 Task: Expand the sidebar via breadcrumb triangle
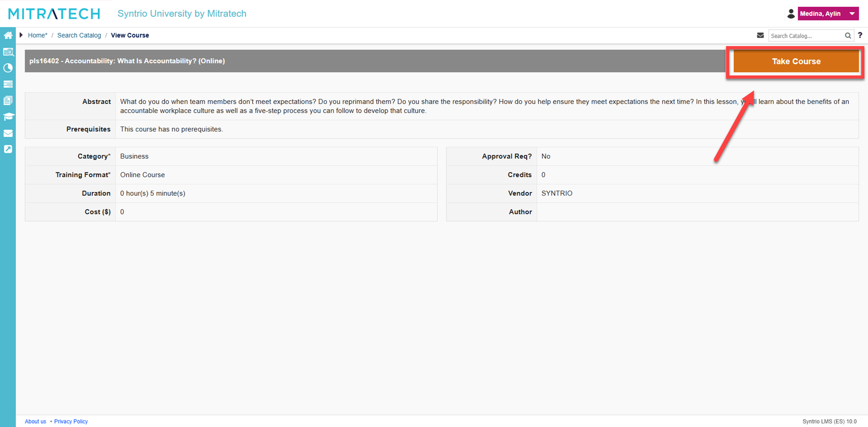(x=21, y=35)
